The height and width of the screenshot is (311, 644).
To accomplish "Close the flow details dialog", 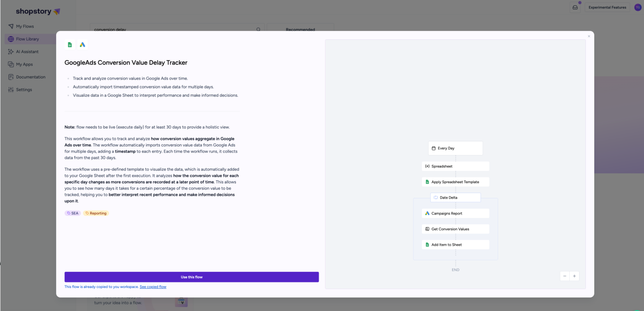I will coord(589,36).
